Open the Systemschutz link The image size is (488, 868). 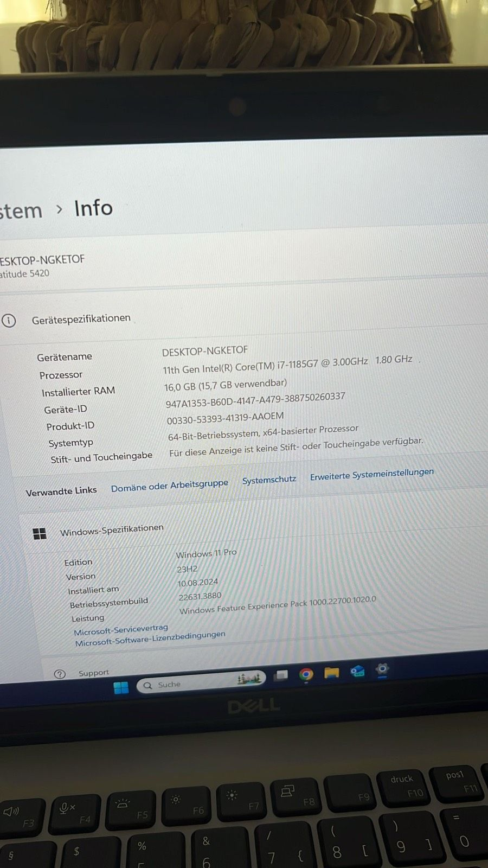coord(269,480)
